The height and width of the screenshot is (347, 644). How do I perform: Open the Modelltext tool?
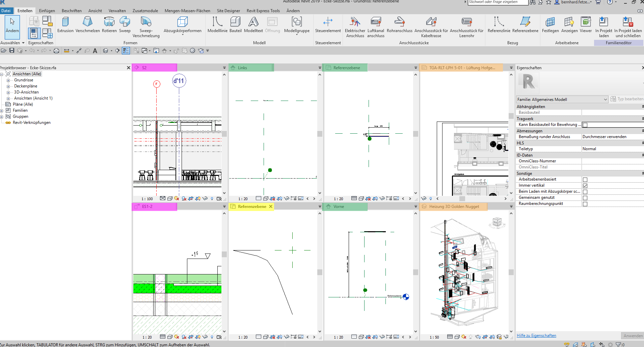point(253,25)
